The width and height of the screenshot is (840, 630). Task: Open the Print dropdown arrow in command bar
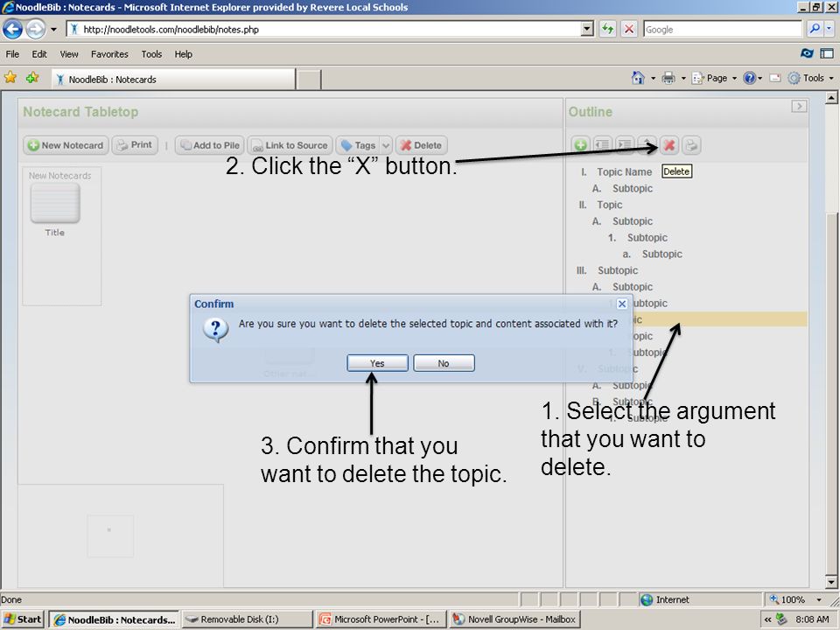(x=683, y=78)
